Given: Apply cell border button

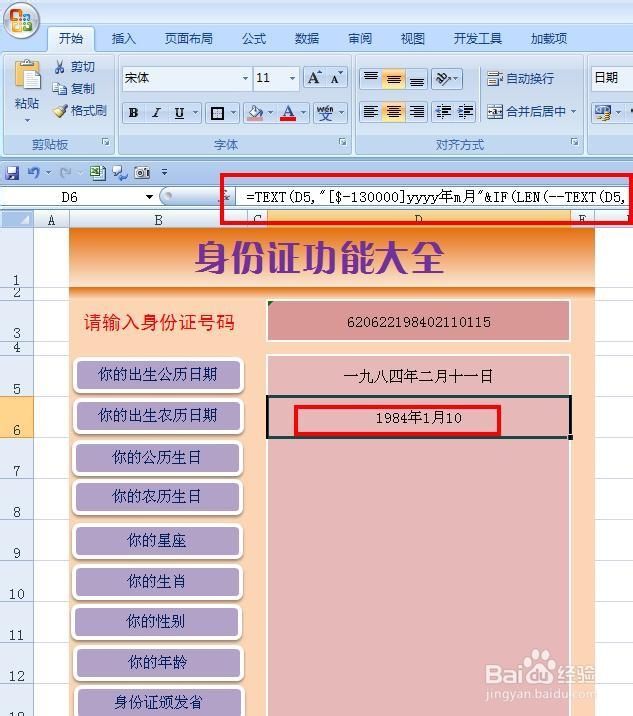Looking at the screenshot, I should click(217, 113).
